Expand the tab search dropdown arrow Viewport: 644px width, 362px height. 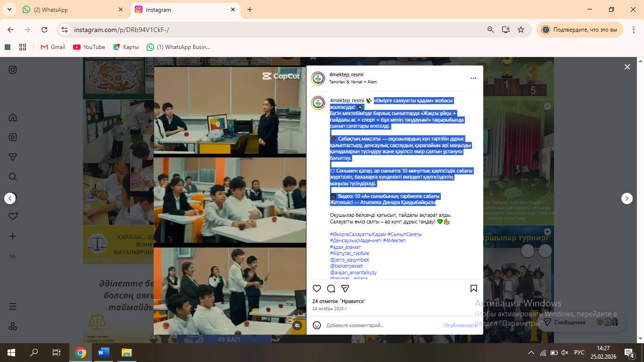10,9
